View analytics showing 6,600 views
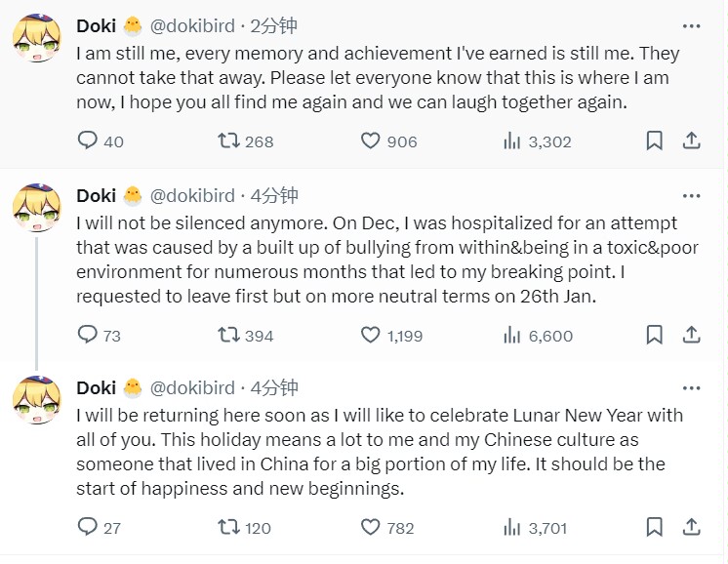Viewport: 728px width, 564px height. coord(512,336)
